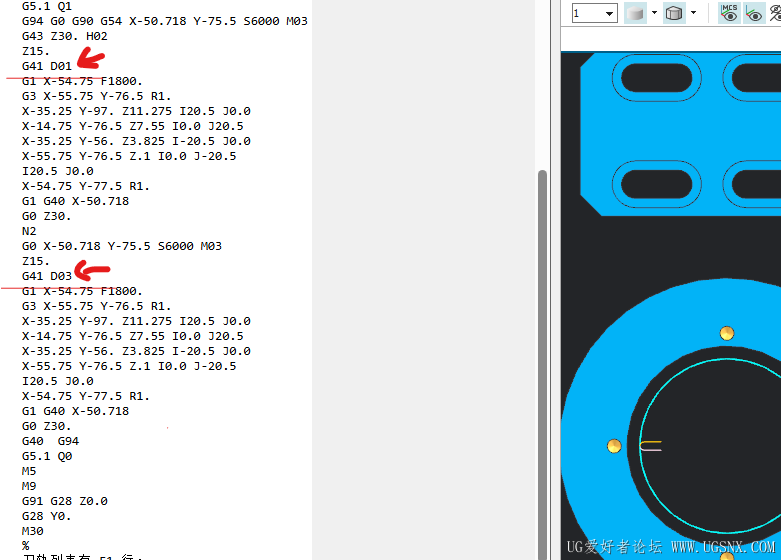
Task: Click the G40 G94 line
Action: (50, 441)
